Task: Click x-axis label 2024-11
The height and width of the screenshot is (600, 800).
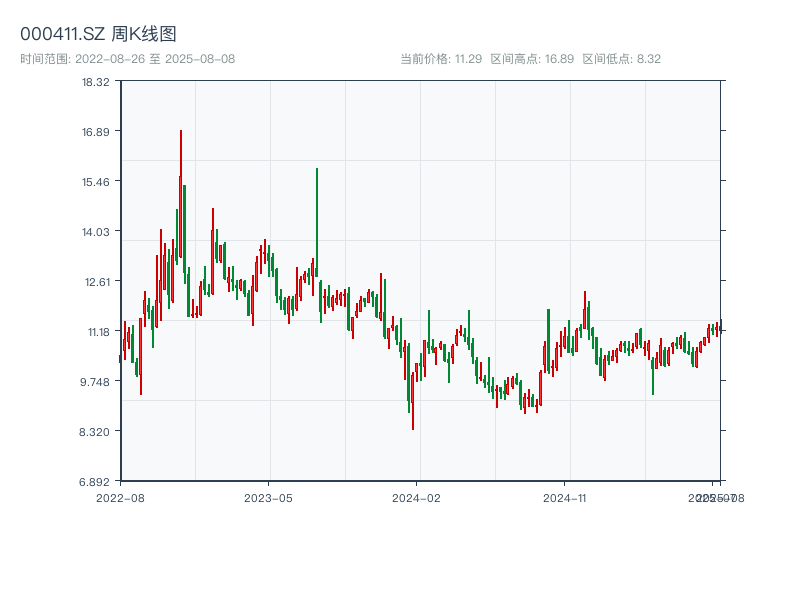Action: (564, 498)
